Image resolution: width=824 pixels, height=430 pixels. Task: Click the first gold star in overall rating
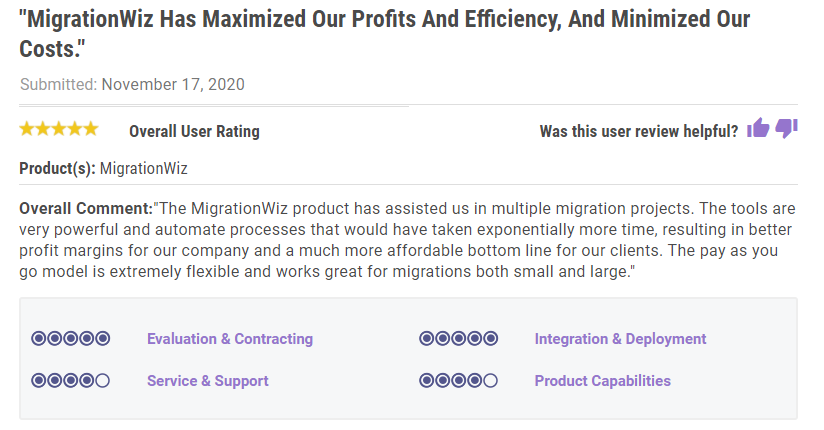(x=27, y=129)
